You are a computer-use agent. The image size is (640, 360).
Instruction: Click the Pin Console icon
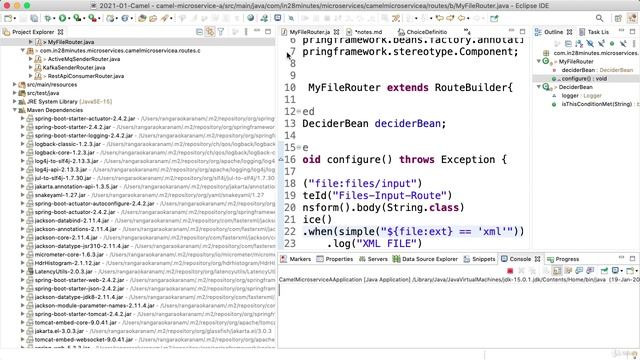coord(604,271)
